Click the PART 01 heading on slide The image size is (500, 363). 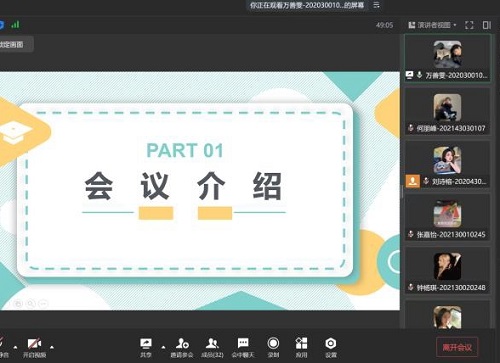pyautogui.click(x=185, y=150)
